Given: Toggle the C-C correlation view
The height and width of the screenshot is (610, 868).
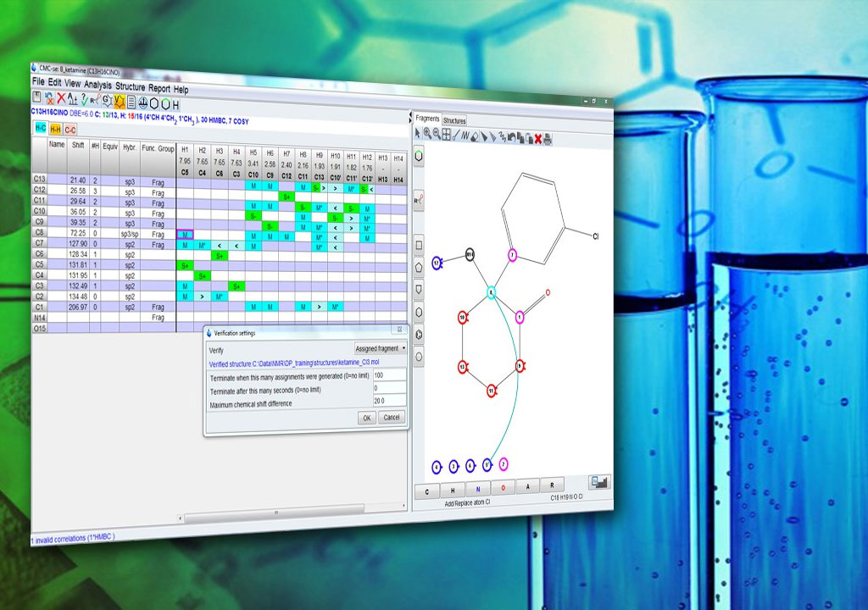Looking at the screenshot, I should pos(70,130).
